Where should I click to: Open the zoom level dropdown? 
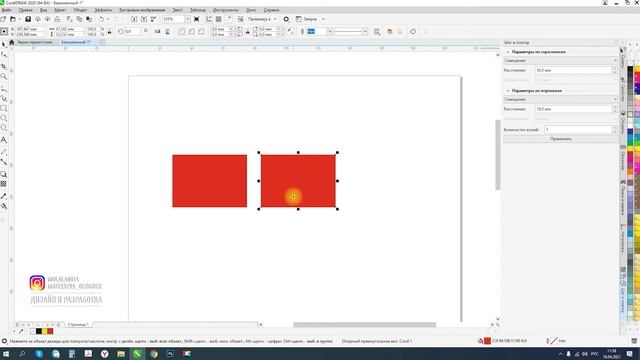[187, 19]
